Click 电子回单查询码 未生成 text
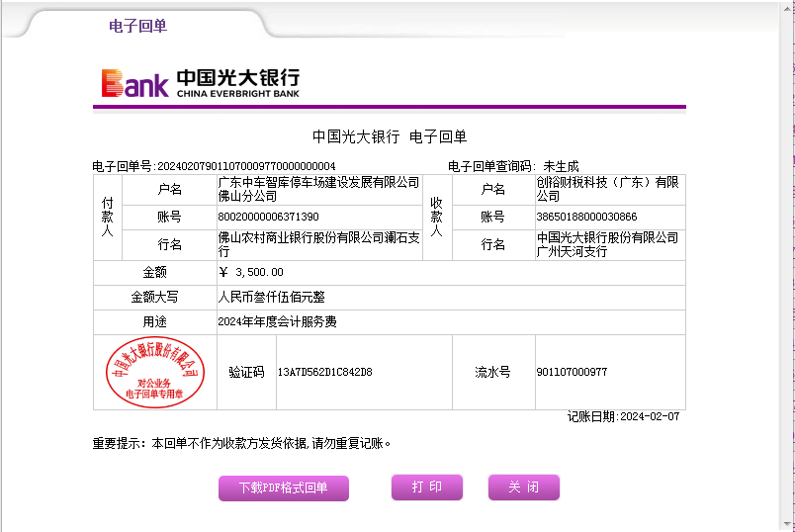This screenshot has height=532, width=795. (x=513, y=166)
